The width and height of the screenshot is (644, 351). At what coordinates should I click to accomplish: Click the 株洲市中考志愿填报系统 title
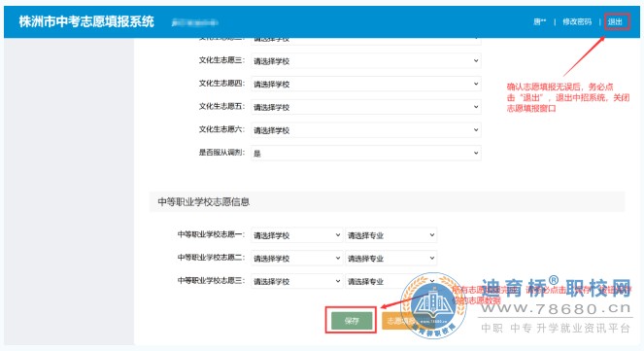click(86, 21)
